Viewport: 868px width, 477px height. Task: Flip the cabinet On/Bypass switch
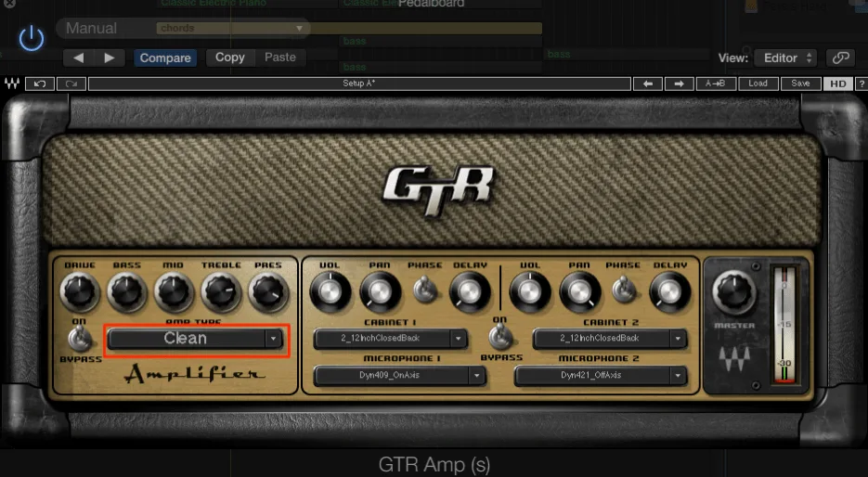click(500, 337)
